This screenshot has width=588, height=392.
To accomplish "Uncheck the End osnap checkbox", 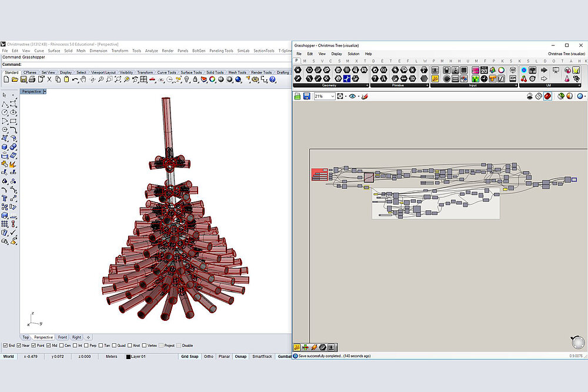I will pyautogui.click(x=5, y=346).
